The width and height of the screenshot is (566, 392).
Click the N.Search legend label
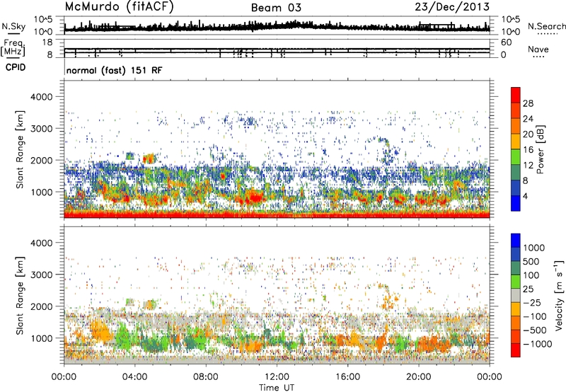pyautogui.click(x=546, y=26)
